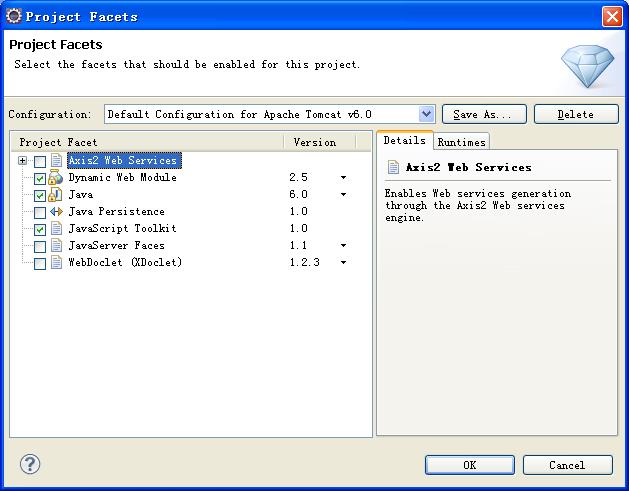Open WebDoclet version dropdown arrow

(343, 262)
